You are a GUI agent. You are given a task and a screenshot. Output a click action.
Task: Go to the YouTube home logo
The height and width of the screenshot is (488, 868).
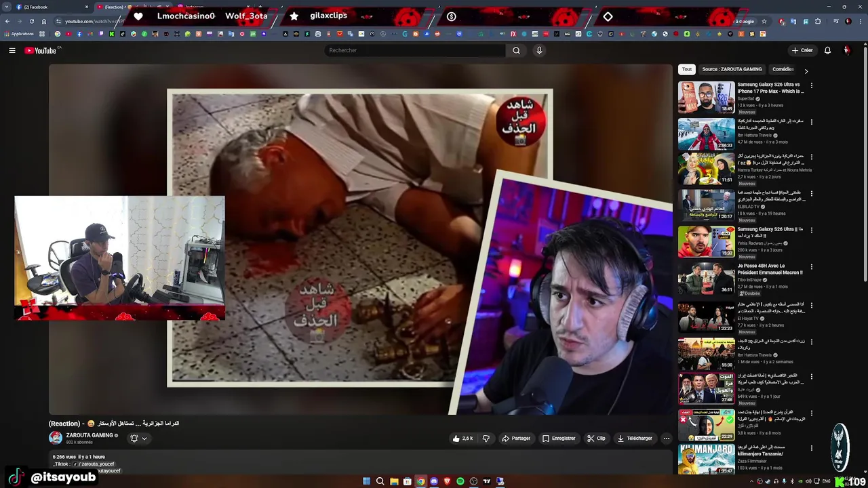click(42, 50)
